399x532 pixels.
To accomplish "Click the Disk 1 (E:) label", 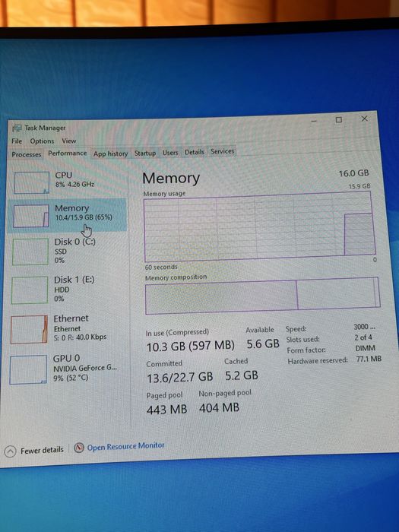I will pos(74,280).
